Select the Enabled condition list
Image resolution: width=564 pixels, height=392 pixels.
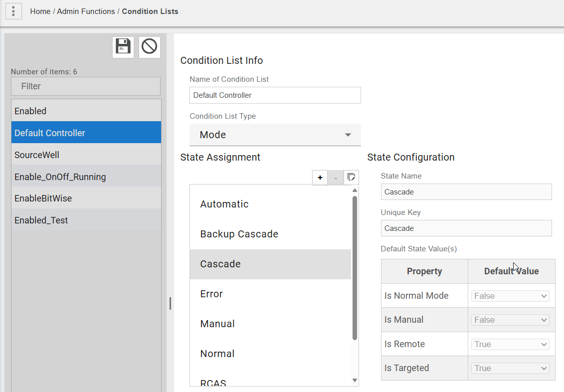(86, 111)
